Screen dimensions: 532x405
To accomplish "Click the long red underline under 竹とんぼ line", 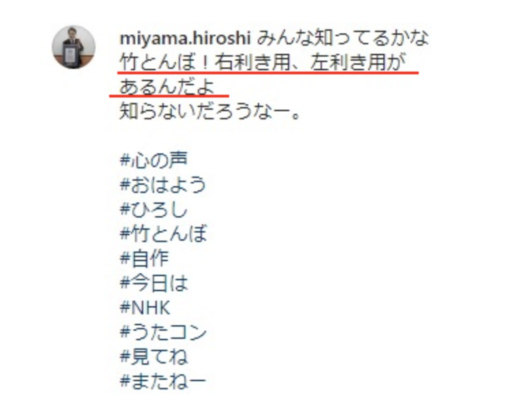I will 268,72.
